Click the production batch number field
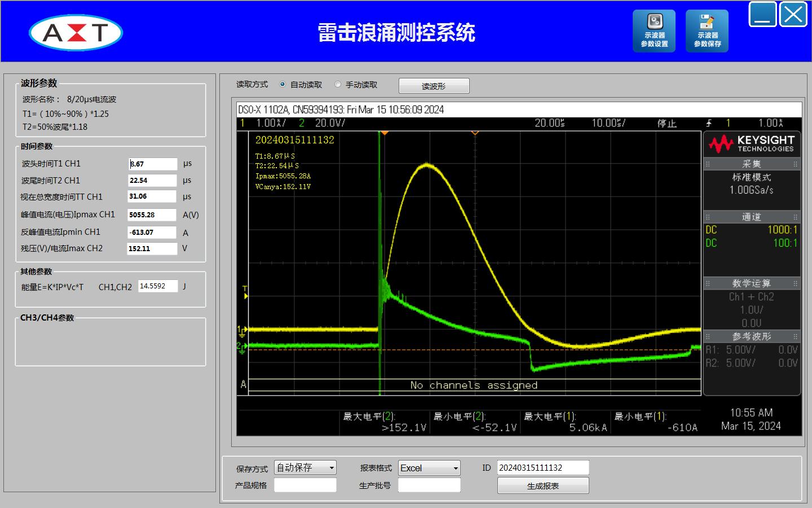This screenshot has height=508, width=812. pyautogui.click(x=429, y=485)
